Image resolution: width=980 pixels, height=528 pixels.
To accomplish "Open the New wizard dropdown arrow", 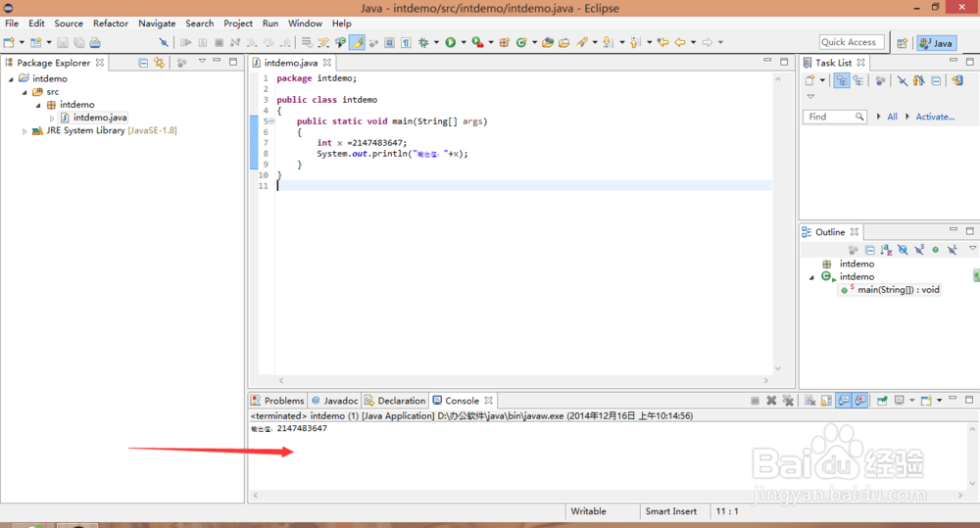I will coord(22,42).
